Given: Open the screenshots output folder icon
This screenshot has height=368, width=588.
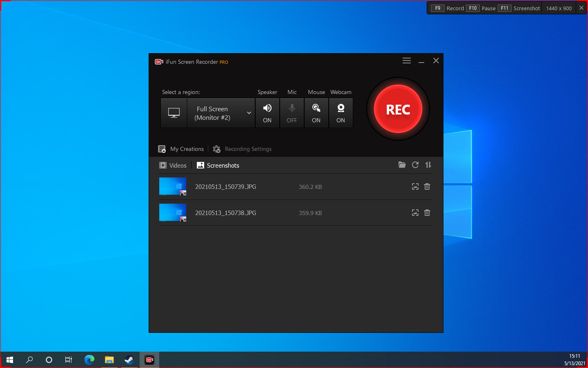Looking at the screenshot, I should (x=402, y=165).
